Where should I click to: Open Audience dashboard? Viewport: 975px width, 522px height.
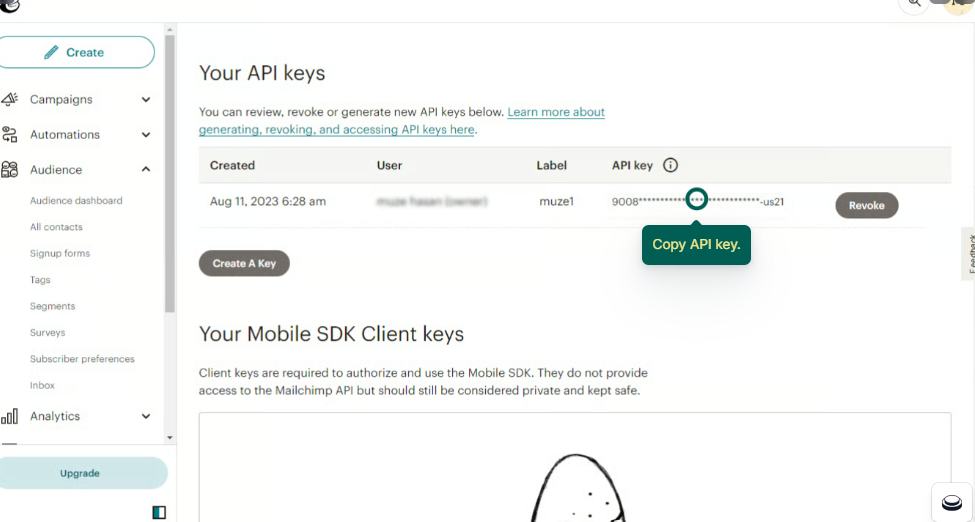tap(76, 200)
